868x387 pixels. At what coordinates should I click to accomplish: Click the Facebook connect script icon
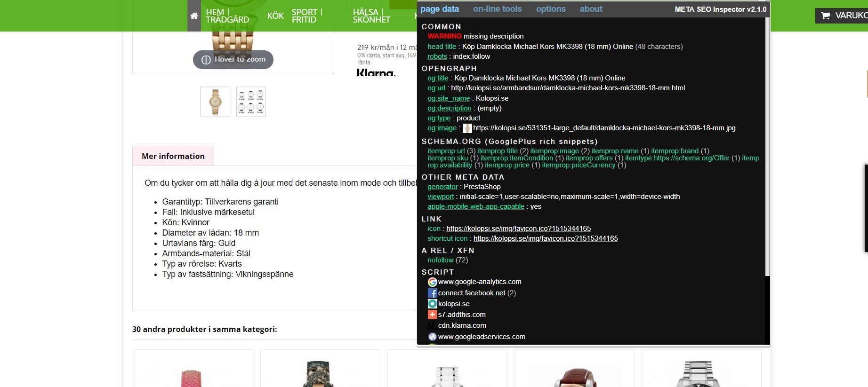(x=432, y=293)
